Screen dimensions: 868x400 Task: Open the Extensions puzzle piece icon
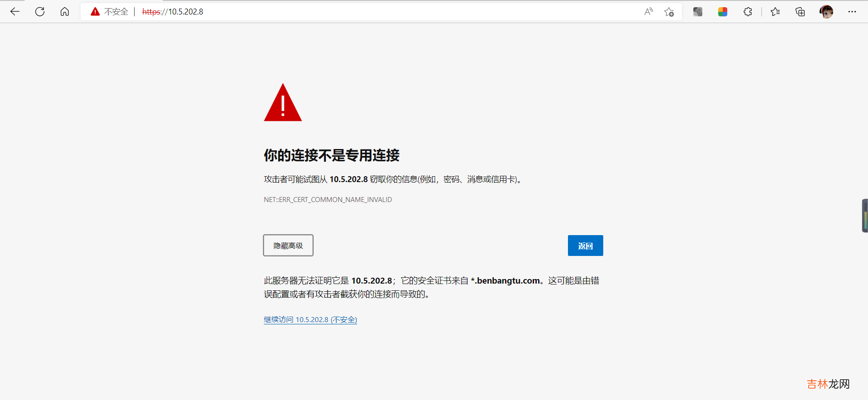pyautogui.click(x=748, y=12)
